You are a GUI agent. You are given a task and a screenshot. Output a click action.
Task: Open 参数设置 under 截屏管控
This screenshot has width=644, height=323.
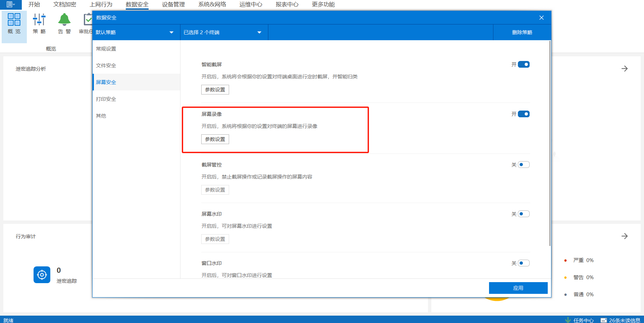tap(215, 190)
